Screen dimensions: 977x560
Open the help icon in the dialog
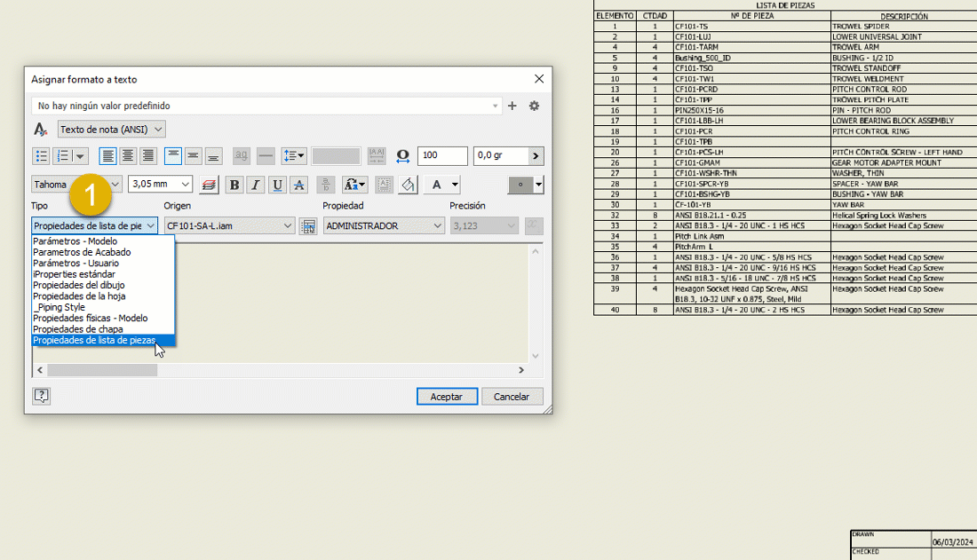(x=41, y=396)
